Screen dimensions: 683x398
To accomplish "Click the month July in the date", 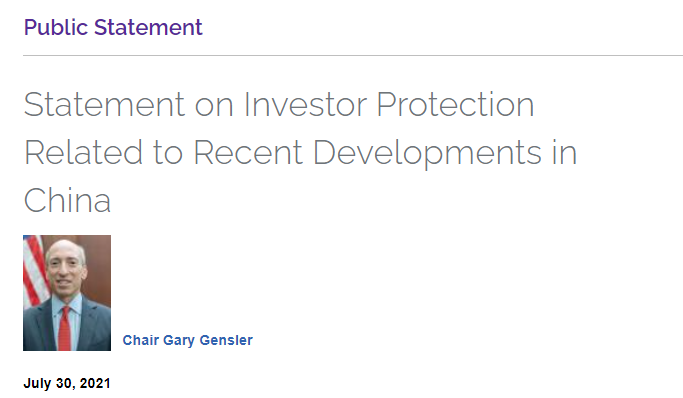I will click(37, 383).
